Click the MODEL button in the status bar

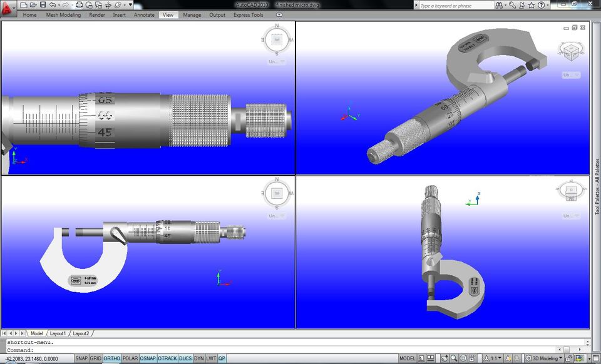[408, 358]
